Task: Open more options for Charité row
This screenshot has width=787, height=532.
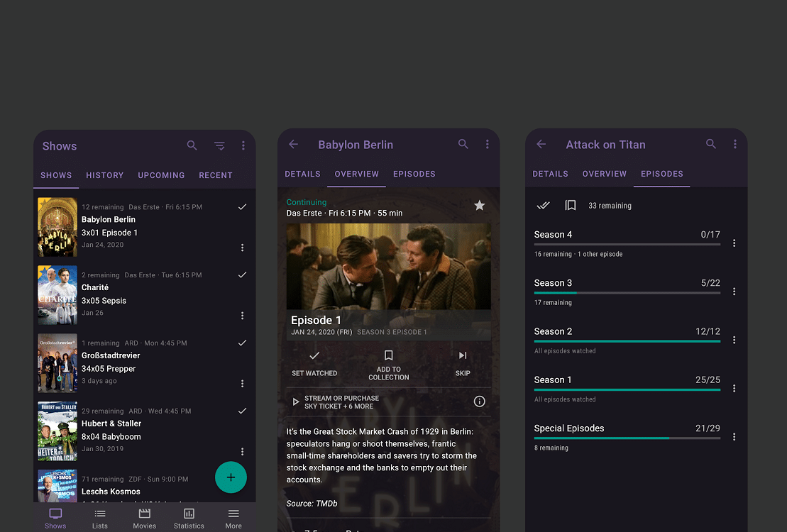Action: [x=243, y=316]
